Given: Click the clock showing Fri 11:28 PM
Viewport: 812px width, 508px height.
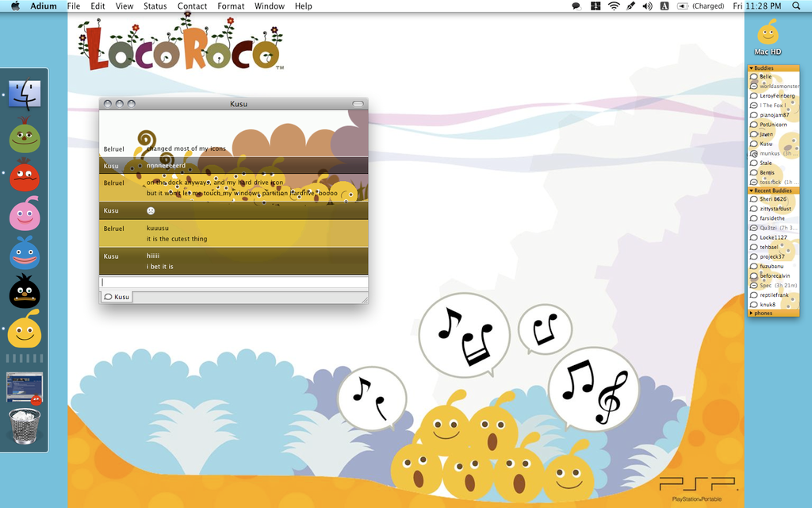Looking at the screenshot, I should 756,6.
